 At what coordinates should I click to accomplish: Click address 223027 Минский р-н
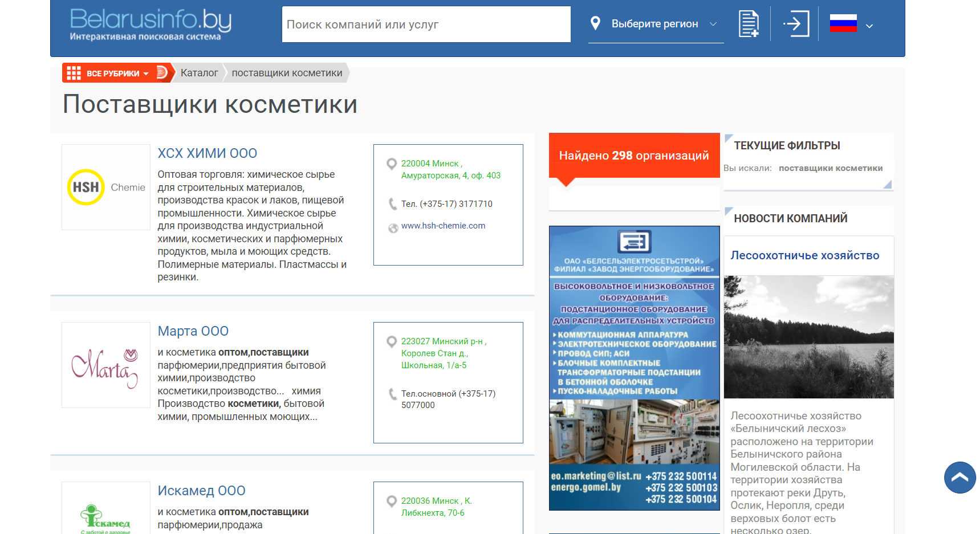click(444, 353)
